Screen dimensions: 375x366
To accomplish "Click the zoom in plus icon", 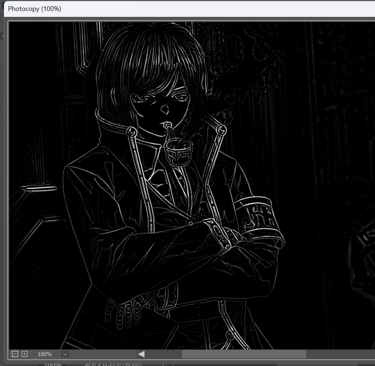I will [24, 354].
